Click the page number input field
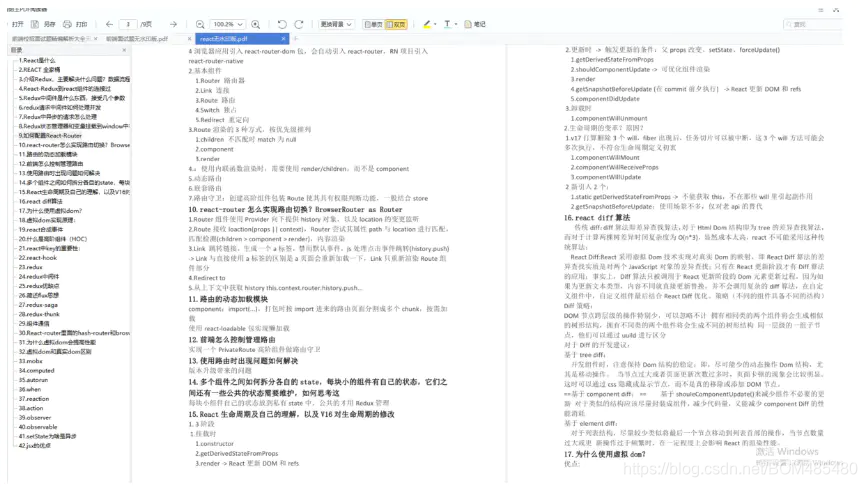The image size is (867, 487). click(128, 24)
